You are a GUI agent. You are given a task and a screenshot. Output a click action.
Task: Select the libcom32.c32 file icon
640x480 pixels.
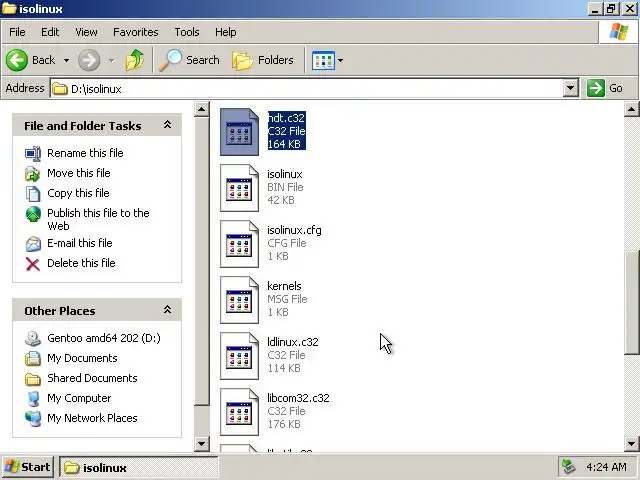(x=239, y=411)
